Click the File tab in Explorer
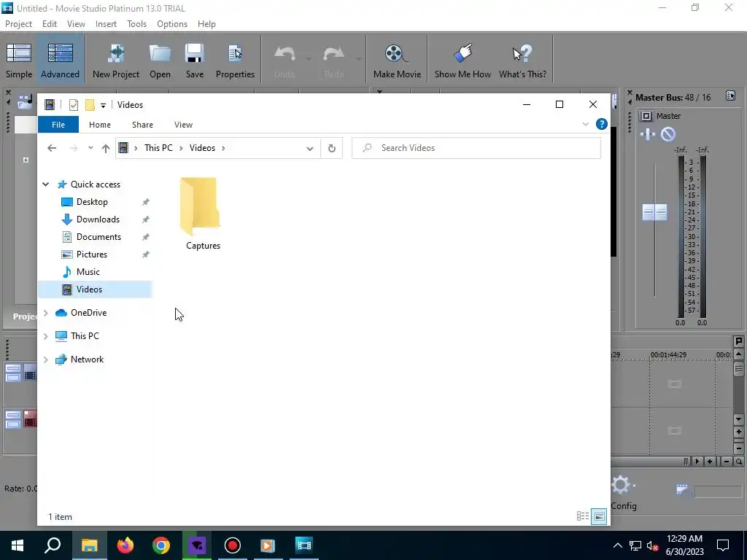 pyautogui.click(x=58, y=125)
